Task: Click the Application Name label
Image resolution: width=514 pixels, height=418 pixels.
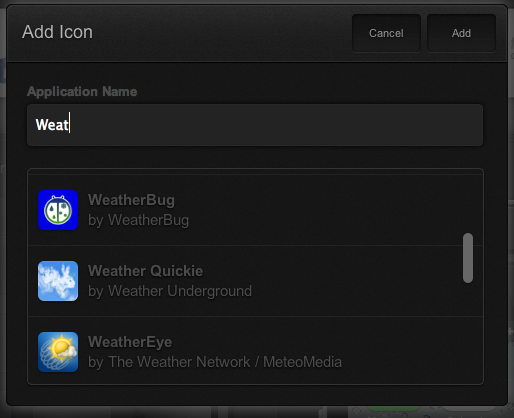Action: coord(82,91)
